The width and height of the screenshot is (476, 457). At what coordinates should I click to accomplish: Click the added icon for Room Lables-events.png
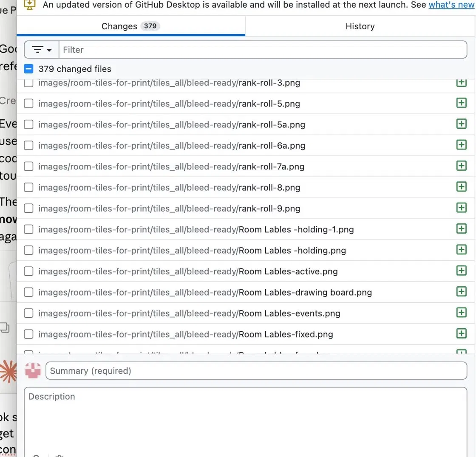coord(462,312)
